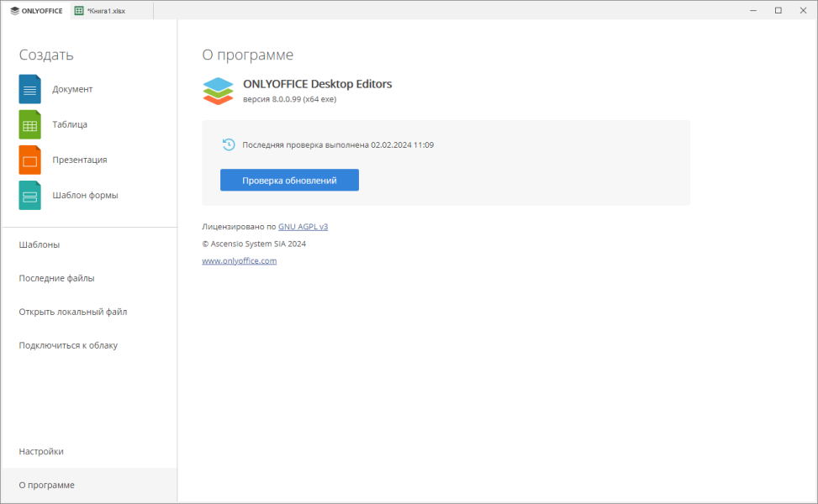Click the spreadsheet icon on Книга1.xlsx tab

(x=79, y=10)
